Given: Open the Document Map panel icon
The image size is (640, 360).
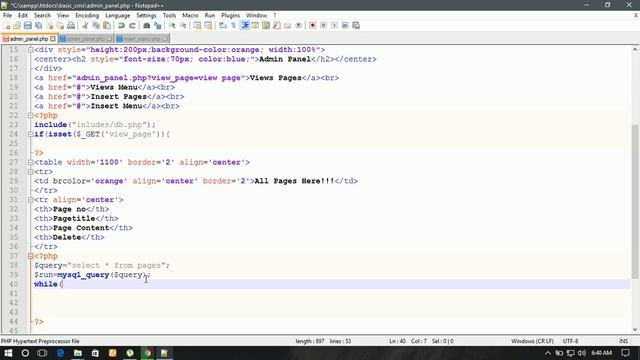Looking at the screenshot, I should click(x=266, y=26).
